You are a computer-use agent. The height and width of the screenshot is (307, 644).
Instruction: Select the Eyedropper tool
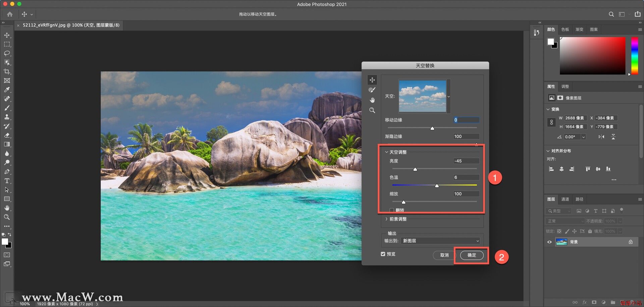(x=7, y=89)
